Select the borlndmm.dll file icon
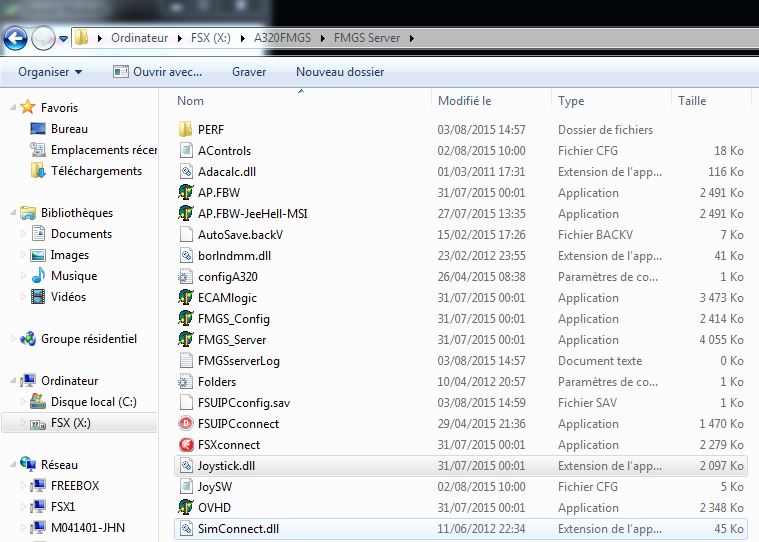 186,256
